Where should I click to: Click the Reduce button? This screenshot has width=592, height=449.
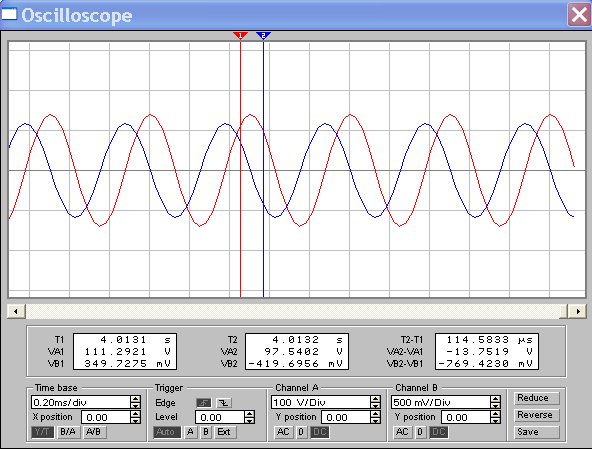click(x=536, y=398)
